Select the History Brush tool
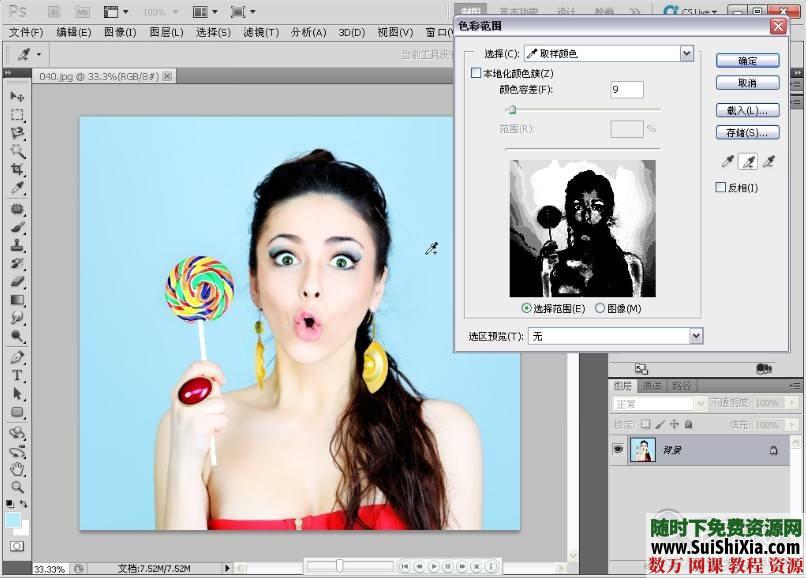The height and width of the screenshot is (578, 806). (x=17, y=264)
